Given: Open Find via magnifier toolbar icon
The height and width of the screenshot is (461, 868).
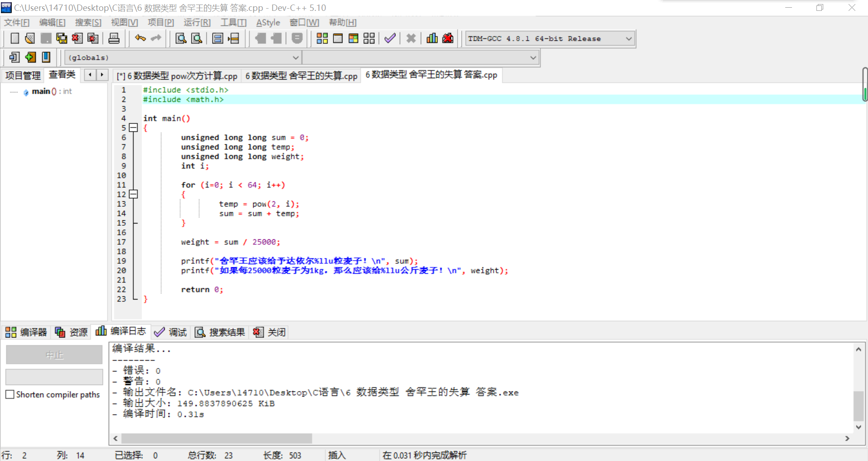Looking at the screenshot, I should 181,38.
